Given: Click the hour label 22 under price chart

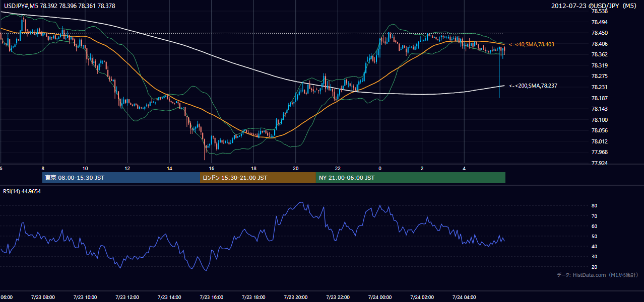Looking at the screenshot, I should [x=338, y=169].
